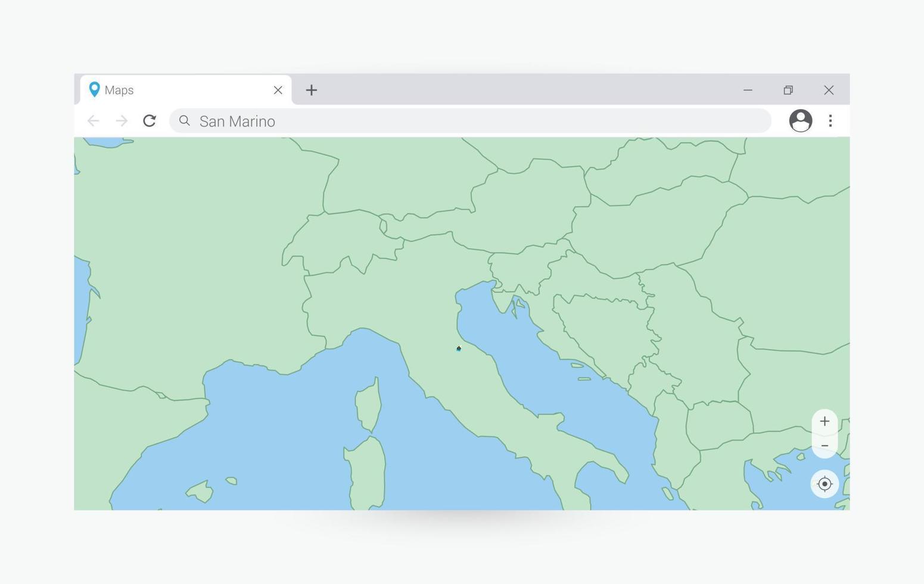This screenshot has height=584, width=924.
Task: Reload the page
Action: click(150, 121)
